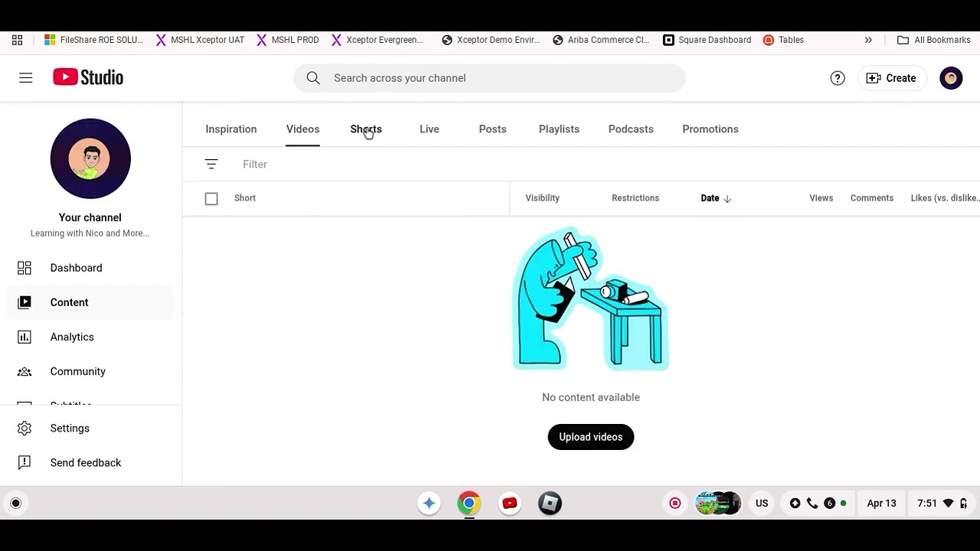The image size is (980, 551).
Task: Open MSHL PROD bookmark
Action: tap(288, 40)
